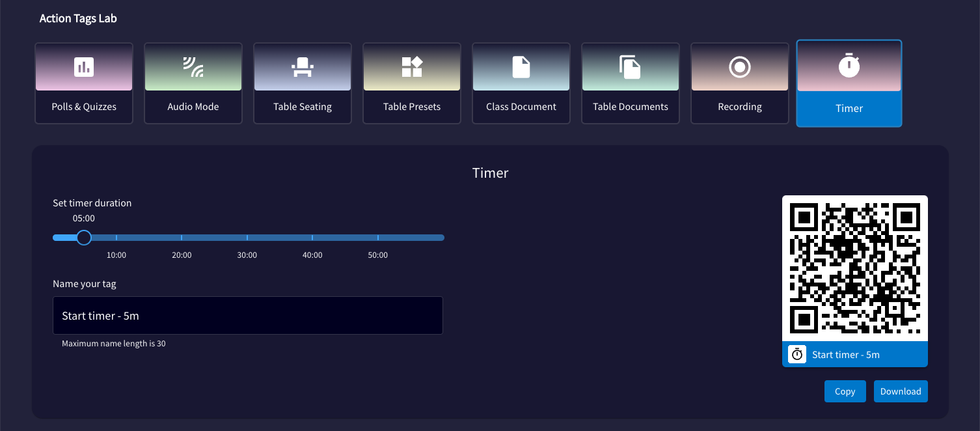Click the Timer stopwatch icon in tile
Screen dimensions: 980x431
pyautogui.click(x=849, y=66)
